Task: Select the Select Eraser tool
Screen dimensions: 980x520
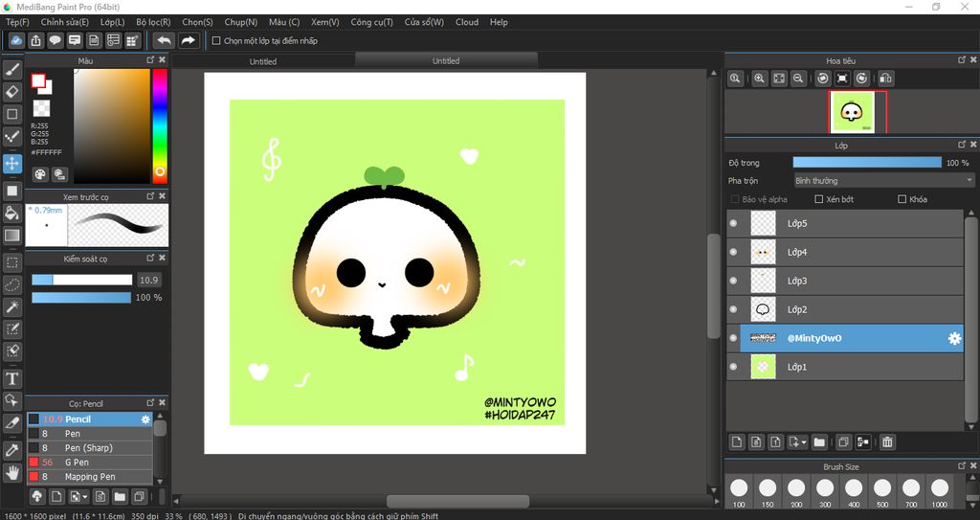Action: click(11, 351)
